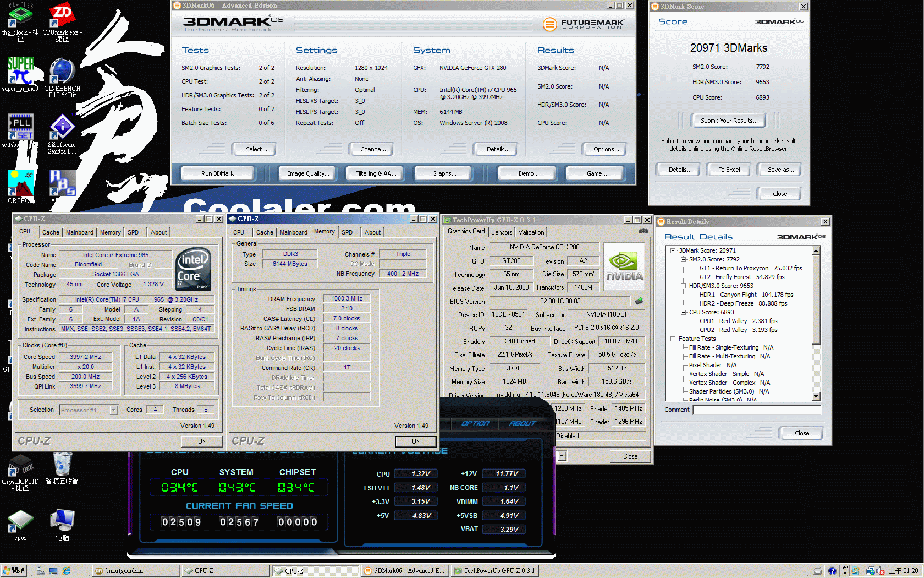
Task: Click OK in the Memory CPU-Z window
Action: 416,441
